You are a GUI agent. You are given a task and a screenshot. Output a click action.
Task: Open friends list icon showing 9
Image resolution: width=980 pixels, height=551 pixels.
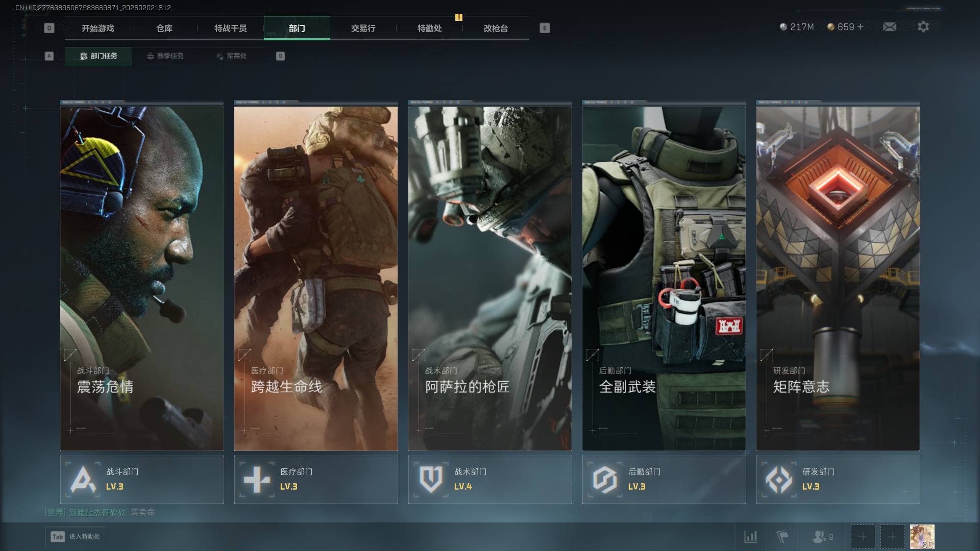[x=822, y=537]
